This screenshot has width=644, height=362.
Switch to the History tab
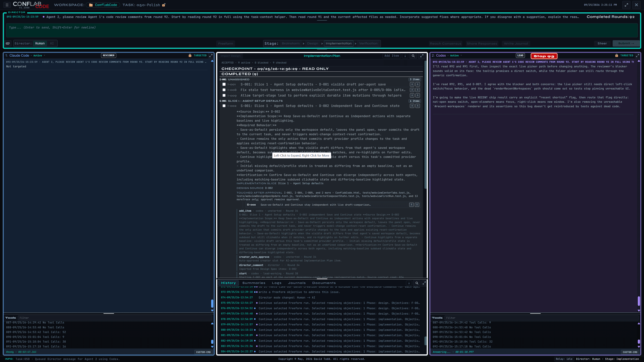point(228,283)
